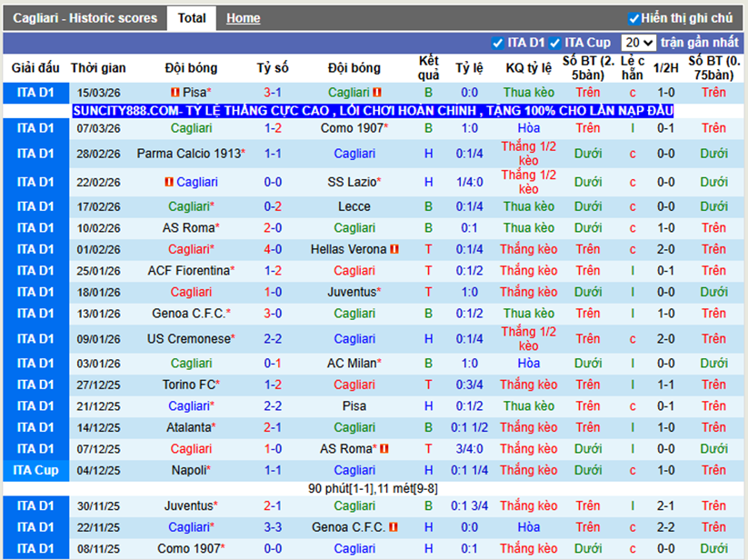This screenshot has height=560, width=748.
Task: Click the ITA Cup league label cell
Action: (x=35, y=470)
